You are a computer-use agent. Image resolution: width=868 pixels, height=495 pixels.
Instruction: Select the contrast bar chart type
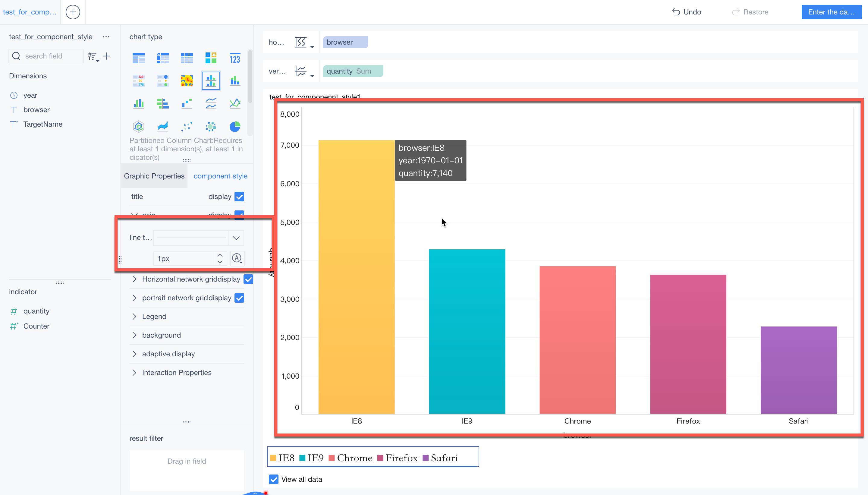click(162, 103)
